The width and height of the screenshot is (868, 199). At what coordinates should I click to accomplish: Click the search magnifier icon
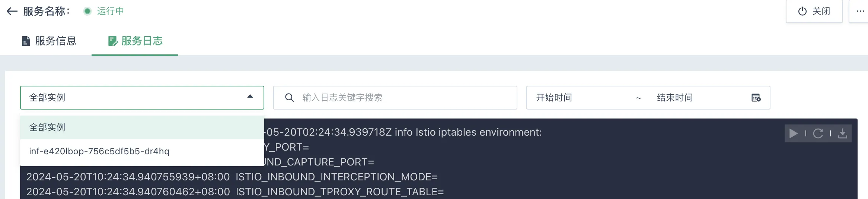289,98
